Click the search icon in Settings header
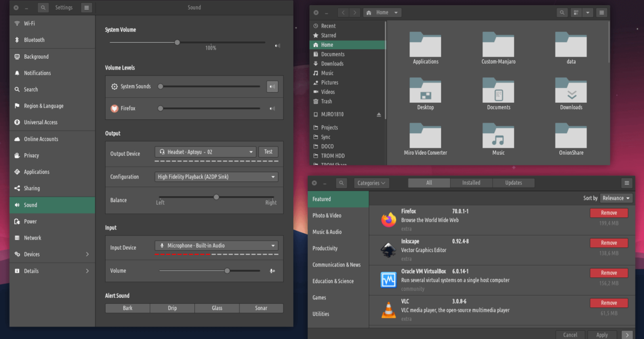 (43, 8)
